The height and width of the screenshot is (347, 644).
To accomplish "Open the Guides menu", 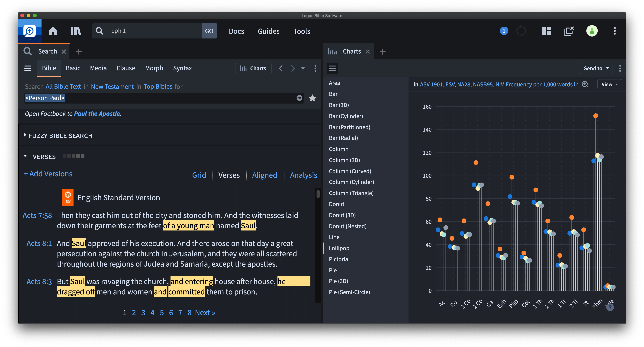I will coord(268,31).
